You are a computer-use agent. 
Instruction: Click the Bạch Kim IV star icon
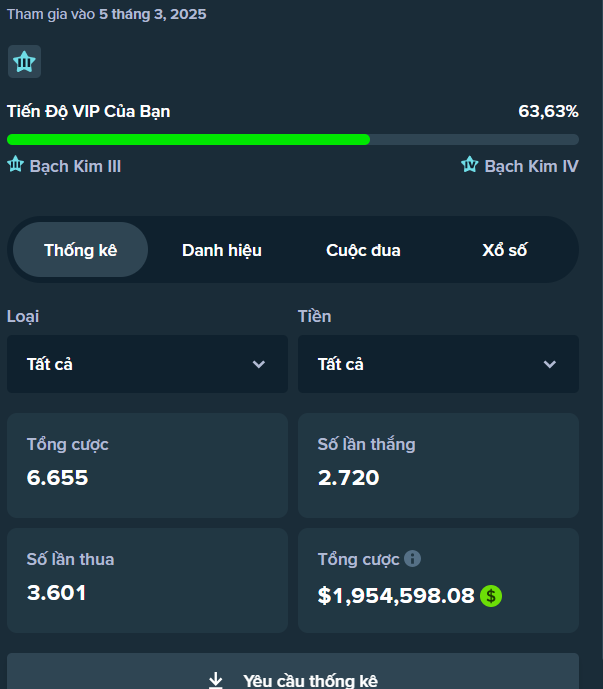point(470,165)
